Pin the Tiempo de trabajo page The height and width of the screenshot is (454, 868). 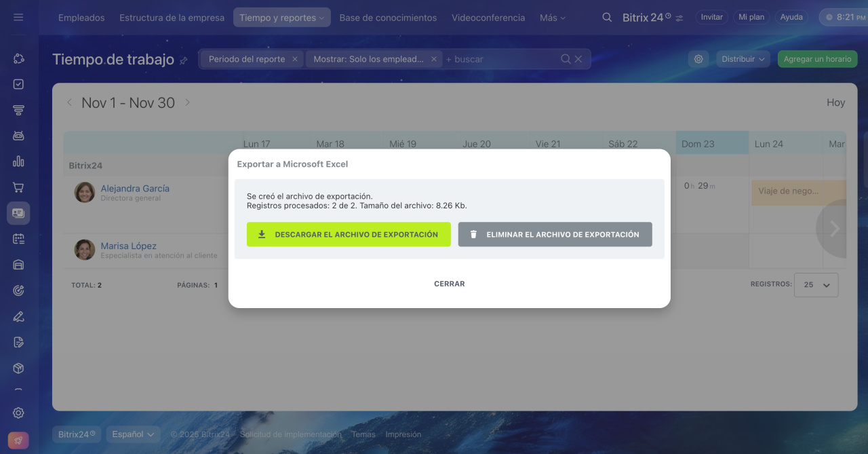(x=183, y=60)
